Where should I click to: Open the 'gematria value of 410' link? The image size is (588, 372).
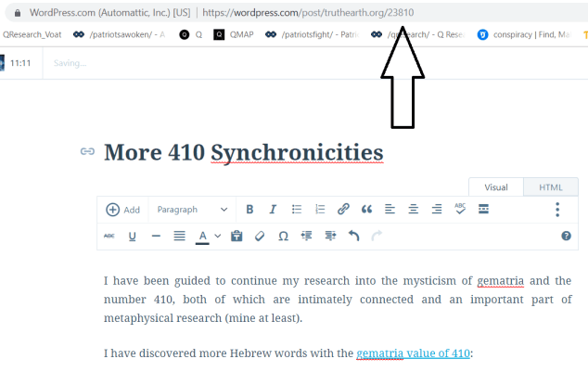413,353
